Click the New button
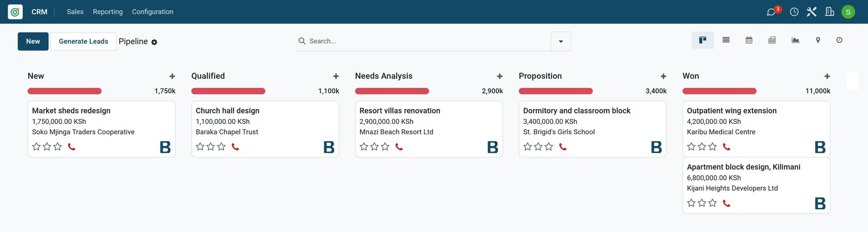The width and height of the screenshot is (868, 232). point(33,41)
